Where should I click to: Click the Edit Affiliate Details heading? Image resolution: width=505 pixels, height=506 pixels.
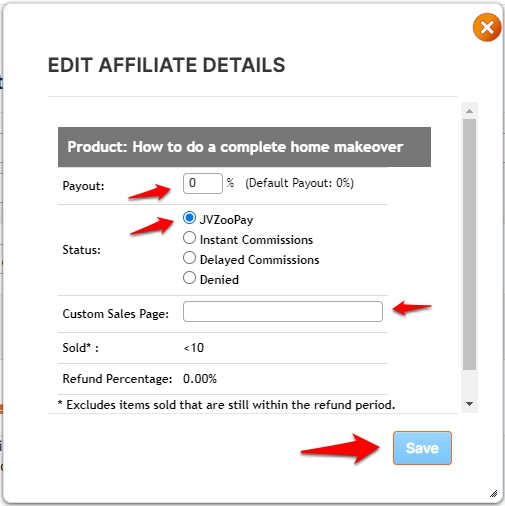(167, 65)
